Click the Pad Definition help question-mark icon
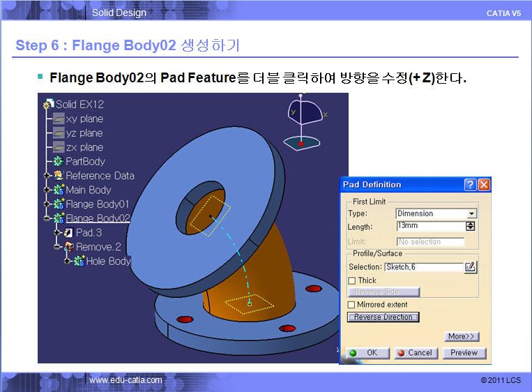The height and width of the screenshot is (392, 532). tap(471, 185)
